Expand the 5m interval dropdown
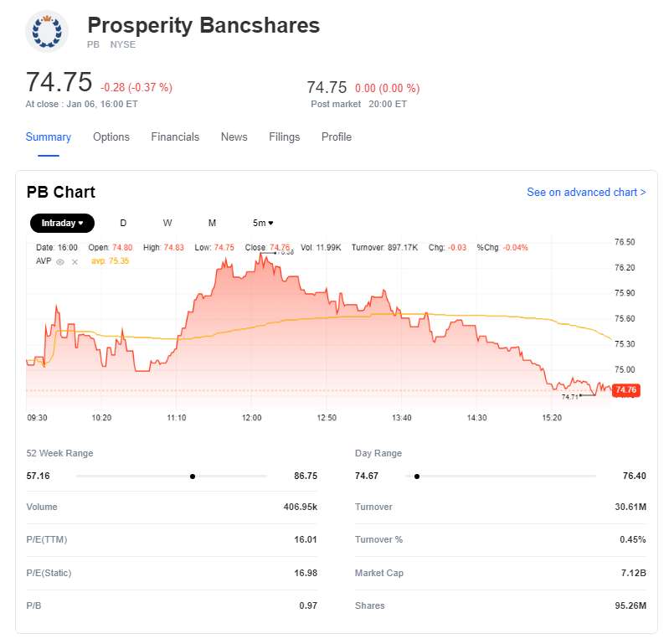This screenshot has height=644, width=669. (x=263, y=223)
